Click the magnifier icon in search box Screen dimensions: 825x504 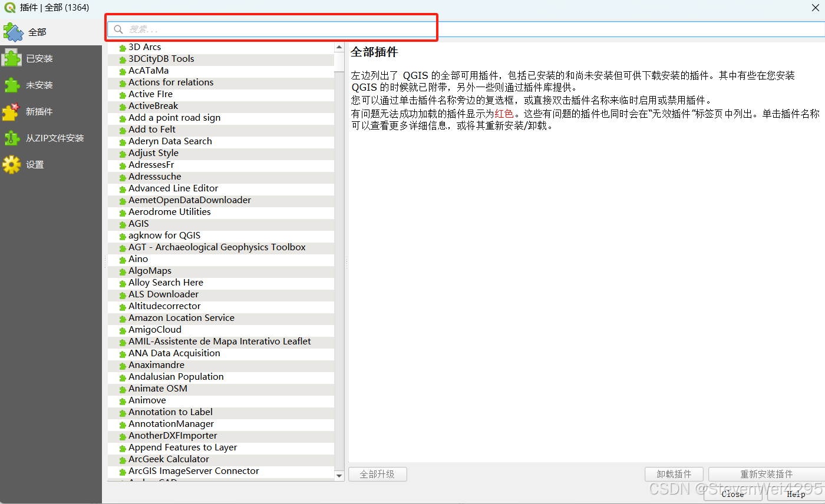point(118,29)
